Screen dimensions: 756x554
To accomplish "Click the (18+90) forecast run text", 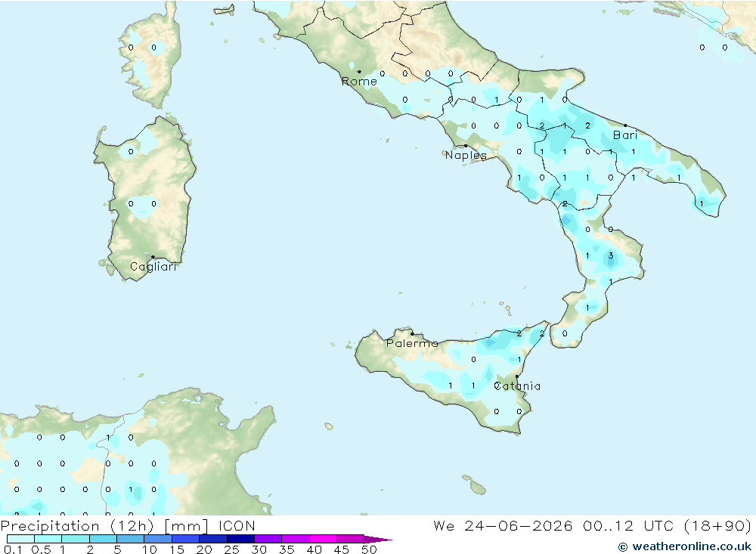I will point(717,525).
